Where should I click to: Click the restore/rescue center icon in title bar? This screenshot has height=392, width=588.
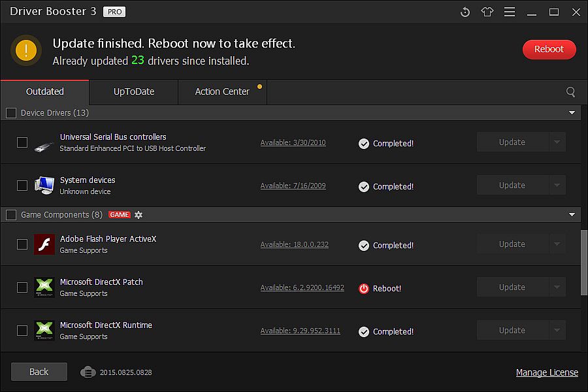465,12
